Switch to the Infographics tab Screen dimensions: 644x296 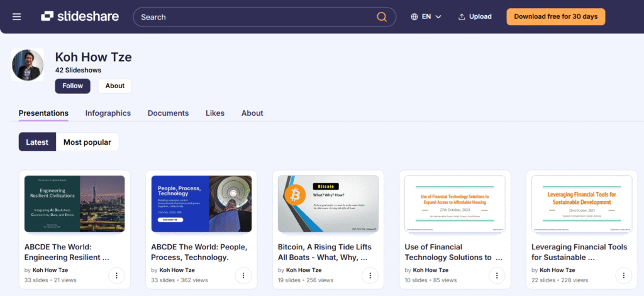point(108,113)
